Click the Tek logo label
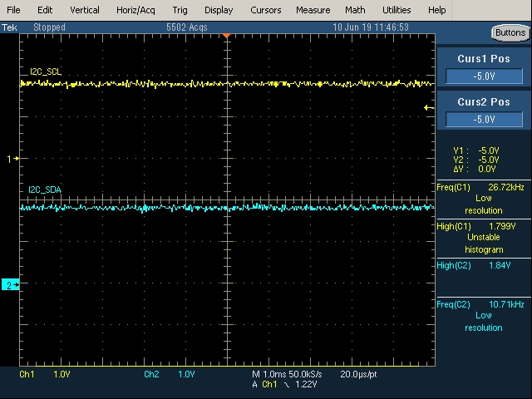Image resolution: width=532 pixels, height=399 pixels. pyautogui.click(x=9, y=27)
